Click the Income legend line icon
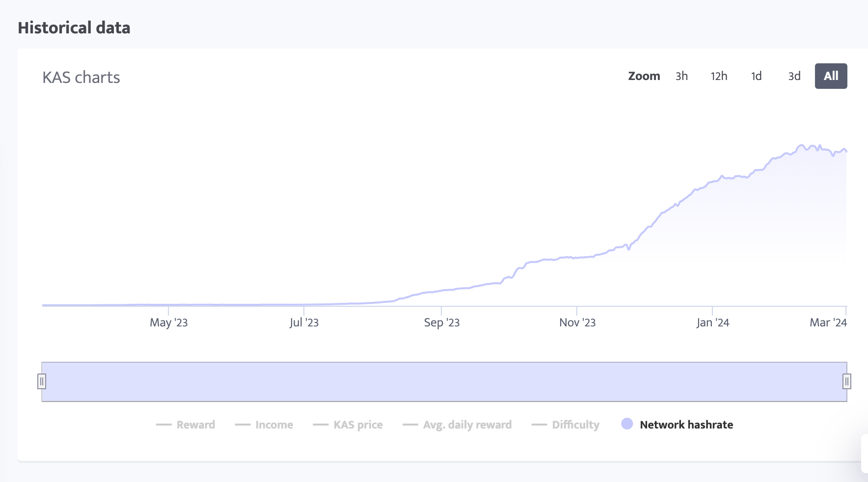This screenshot has height=482, width=868. pyautogui.click(x=243, y=424)
